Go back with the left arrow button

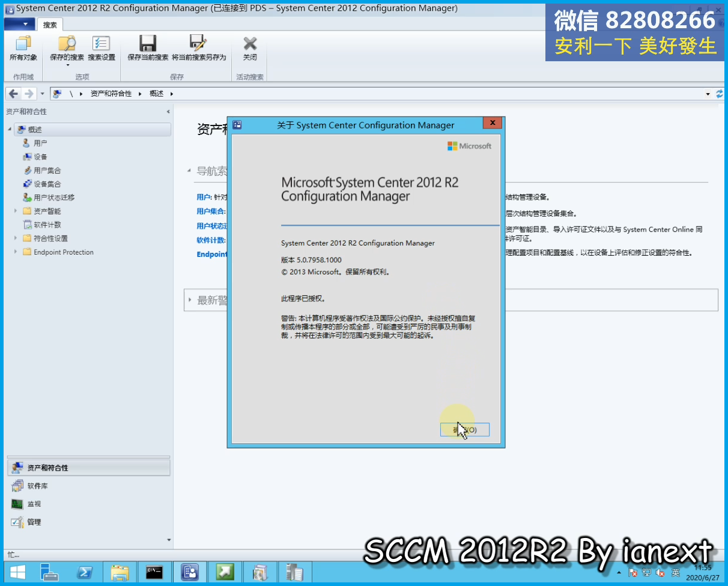13,94
